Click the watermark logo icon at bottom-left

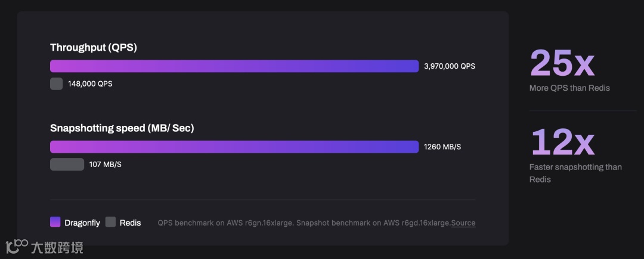[x=17, y=245]
